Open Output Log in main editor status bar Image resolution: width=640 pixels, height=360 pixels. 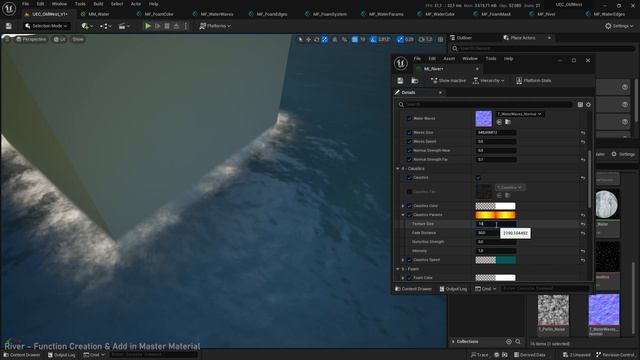coord(62,355)
